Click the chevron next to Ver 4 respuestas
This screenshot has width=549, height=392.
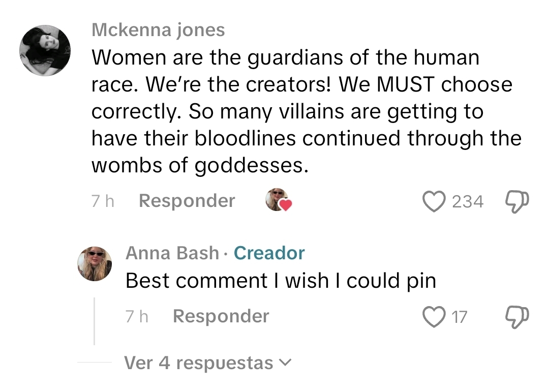[x=286, y=363]
